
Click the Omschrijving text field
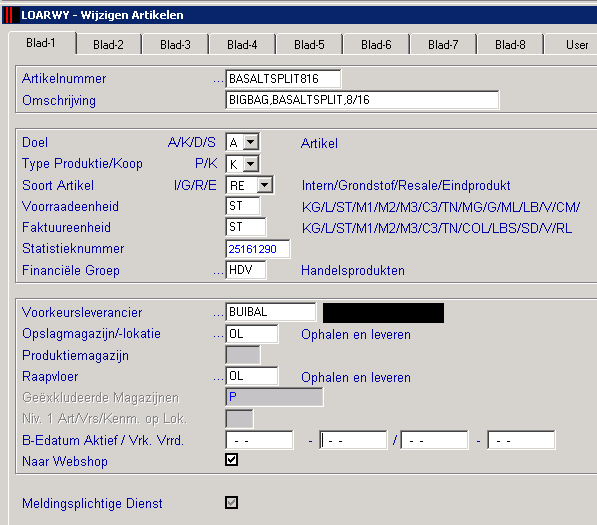[x=362, y=100]
